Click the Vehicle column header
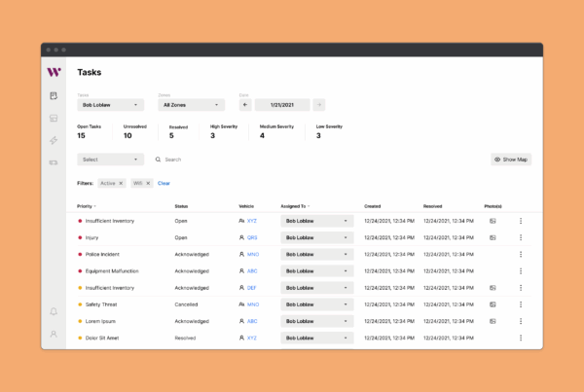This screenshot has height=392, width=584. [x=246, y=206]
